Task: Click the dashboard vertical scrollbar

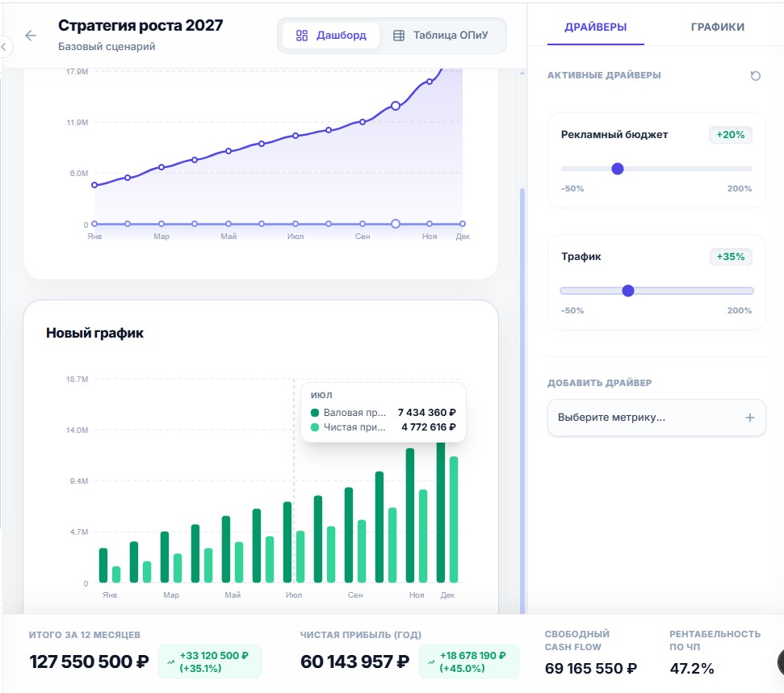Action: [x=522, y=400]
